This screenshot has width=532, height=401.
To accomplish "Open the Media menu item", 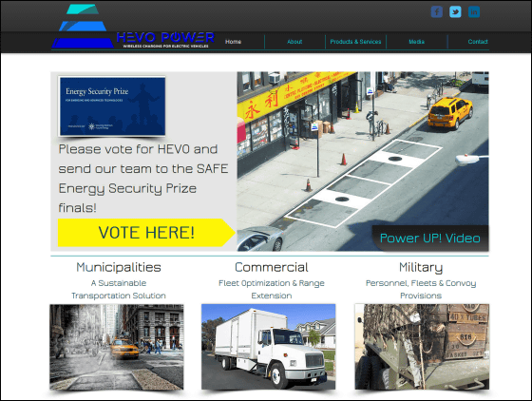I will pyautogui.click(x=417, y=42).
